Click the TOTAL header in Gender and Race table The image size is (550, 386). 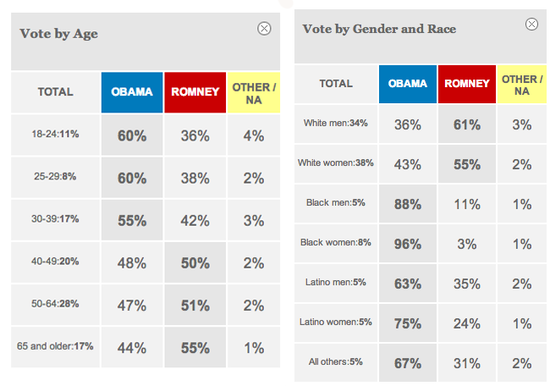click(x=336, y=84)
